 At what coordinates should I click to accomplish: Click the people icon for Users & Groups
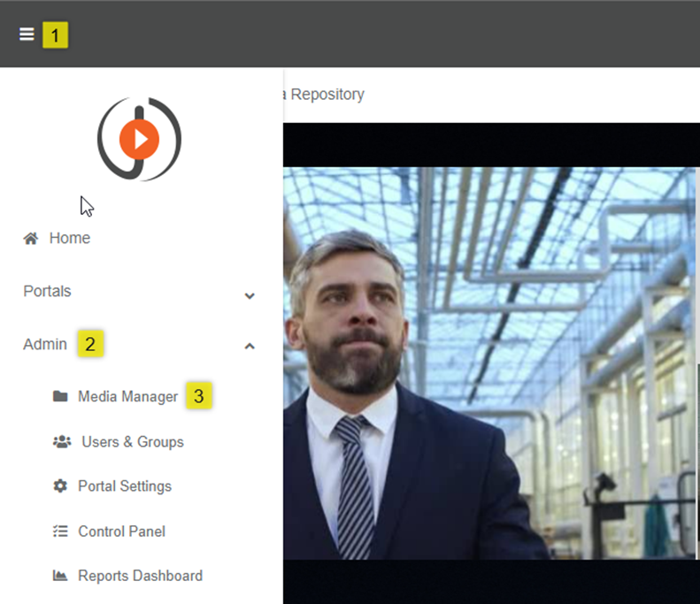click(x=61, y=442)
